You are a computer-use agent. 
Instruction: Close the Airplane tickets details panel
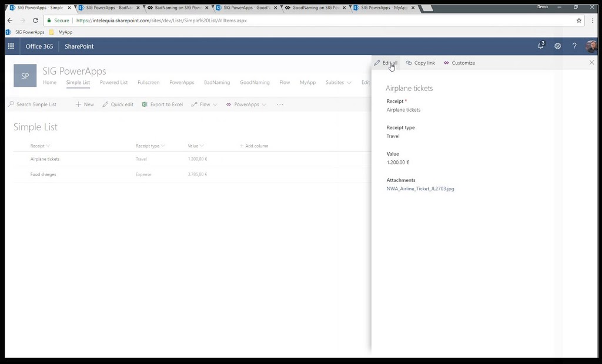591,62
